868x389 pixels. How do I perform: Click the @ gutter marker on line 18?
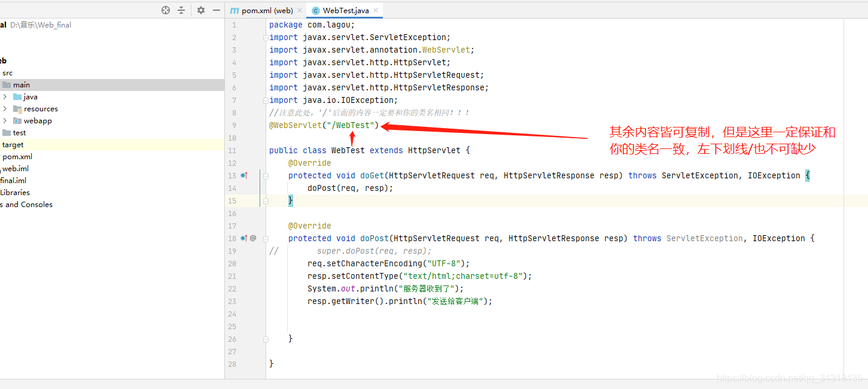point(253,238)
